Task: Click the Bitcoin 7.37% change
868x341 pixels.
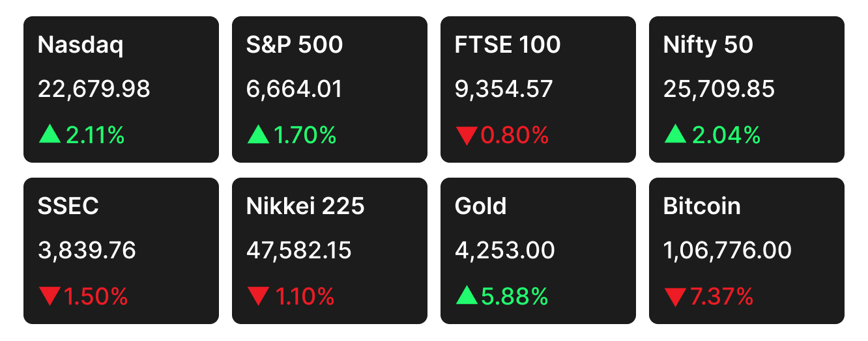Action: (x=722, y=297)
